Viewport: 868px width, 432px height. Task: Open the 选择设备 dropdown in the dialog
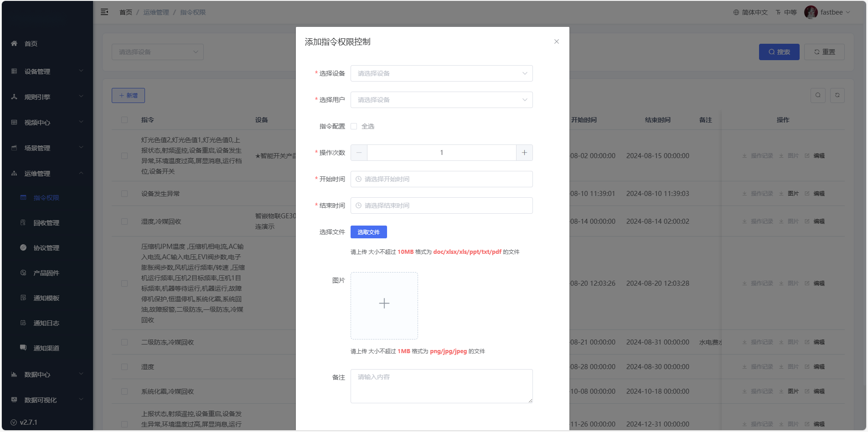tap(441, 73)
